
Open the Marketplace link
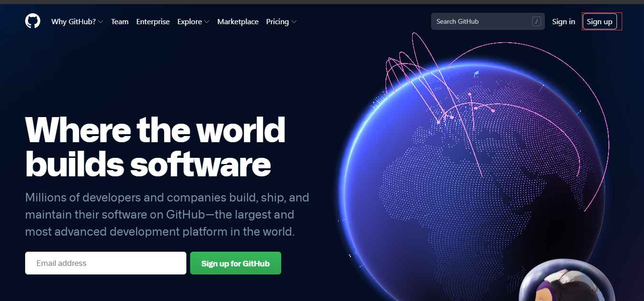point(238,22)
